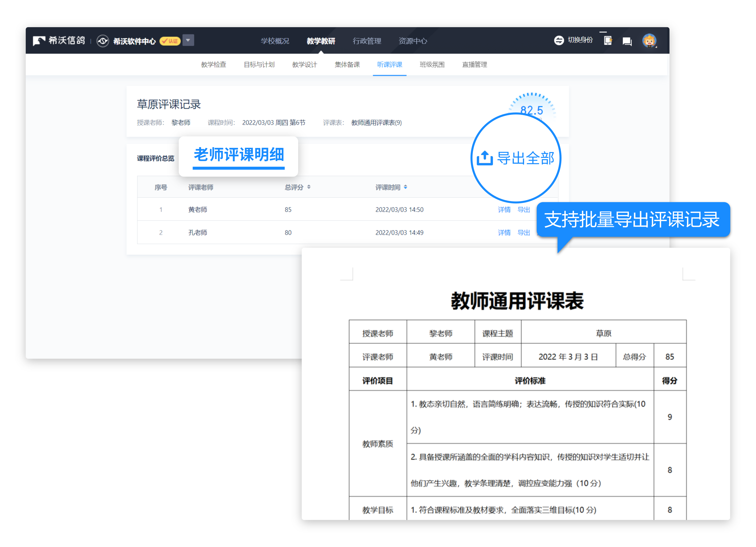
Task: Switch to the 目标与计划 tab
Action: [259, 65]
